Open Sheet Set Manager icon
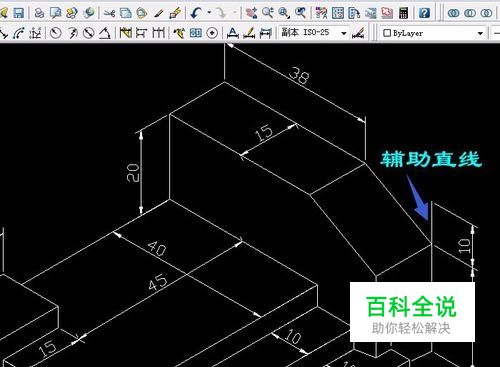The image size is (500, 367). pos(370,13)
